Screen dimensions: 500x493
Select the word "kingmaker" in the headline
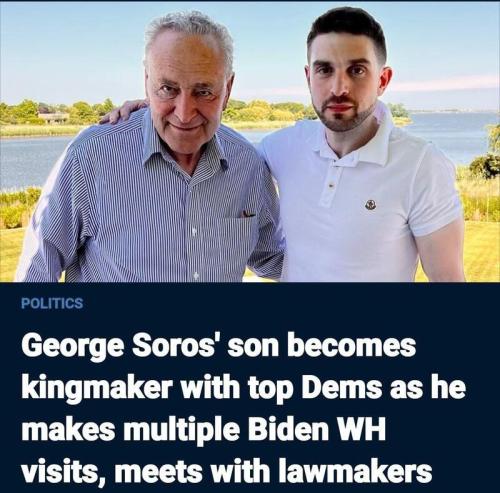pos(97,388)
